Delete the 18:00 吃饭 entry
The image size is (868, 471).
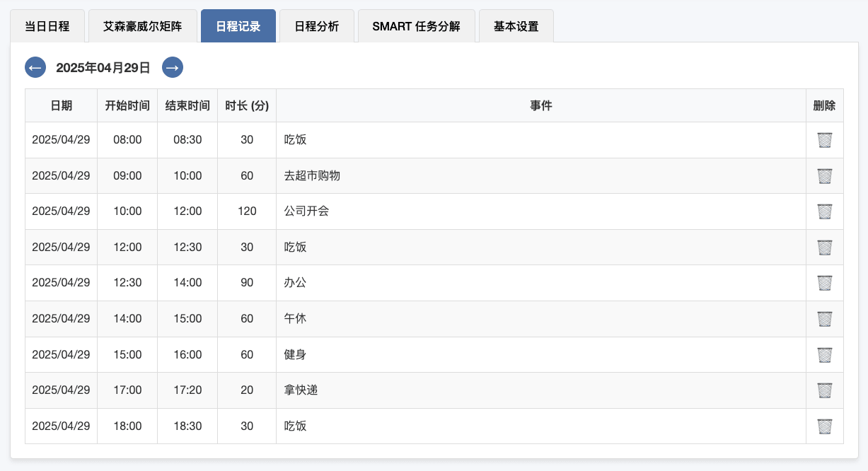pyautogui.click(x=824, y=426)
